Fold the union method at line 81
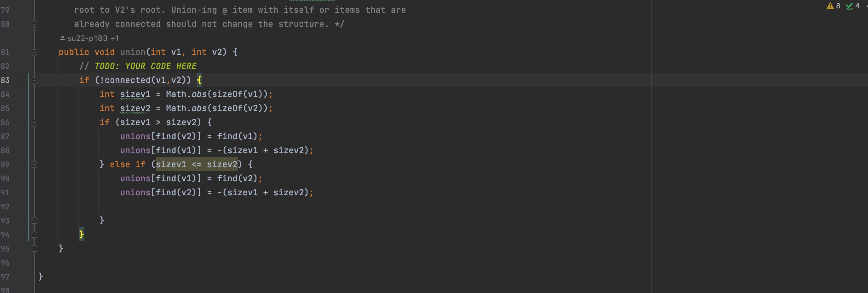 pyautogui.click(x=34, y=52)
